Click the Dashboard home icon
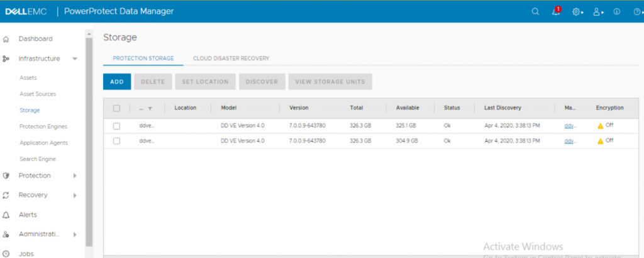Image resolution: width=644 pixels, height=258 pixels. 6,40
